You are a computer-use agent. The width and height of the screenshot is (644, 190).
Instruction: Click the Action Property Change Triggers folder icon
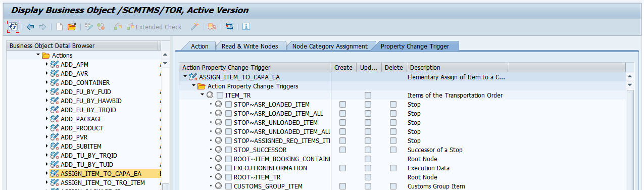pyautogui.click(x=202, y=86)
